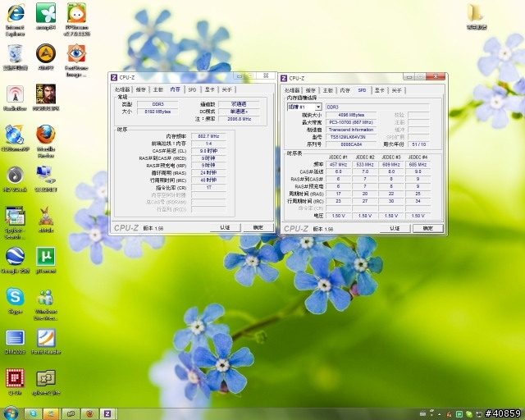The width and height of the screenshot is (525, 420).
Task: Open the 处理器 tab in left CPU-Z window
Action: coord(122,89)
